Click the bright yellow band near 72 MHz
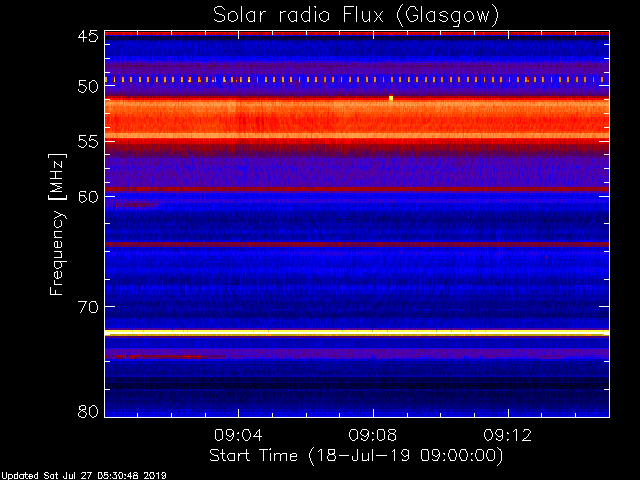 357,333
